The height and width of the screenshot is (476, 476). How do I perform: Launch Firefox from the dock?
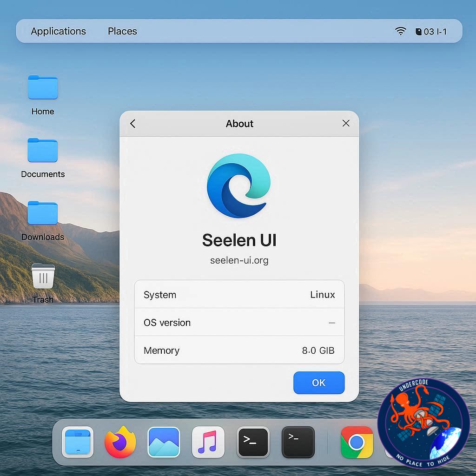(x=120, y=442)
